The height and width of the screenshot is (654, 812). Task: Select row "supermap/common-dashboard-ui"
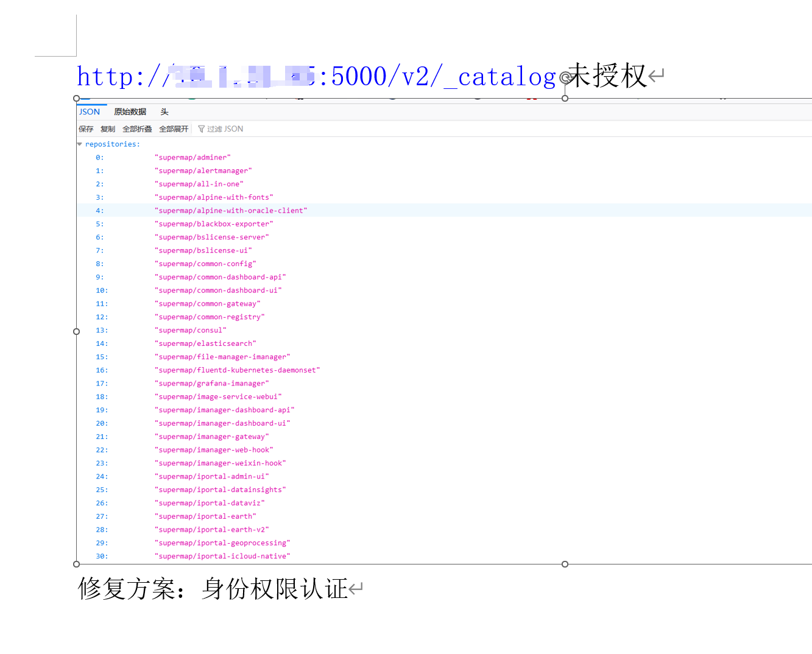click(x=444, y=290)
